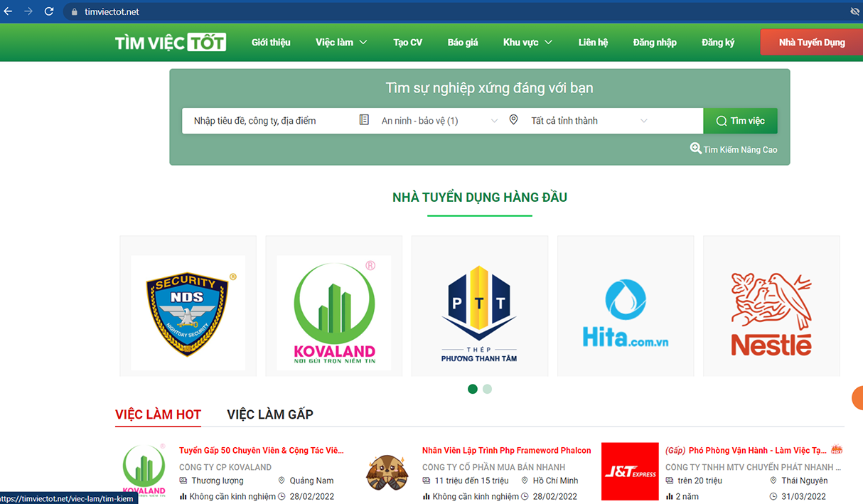This screenshot has width=863, height=504.
Task: Click the job title search input field
Action: pos(263,120)
